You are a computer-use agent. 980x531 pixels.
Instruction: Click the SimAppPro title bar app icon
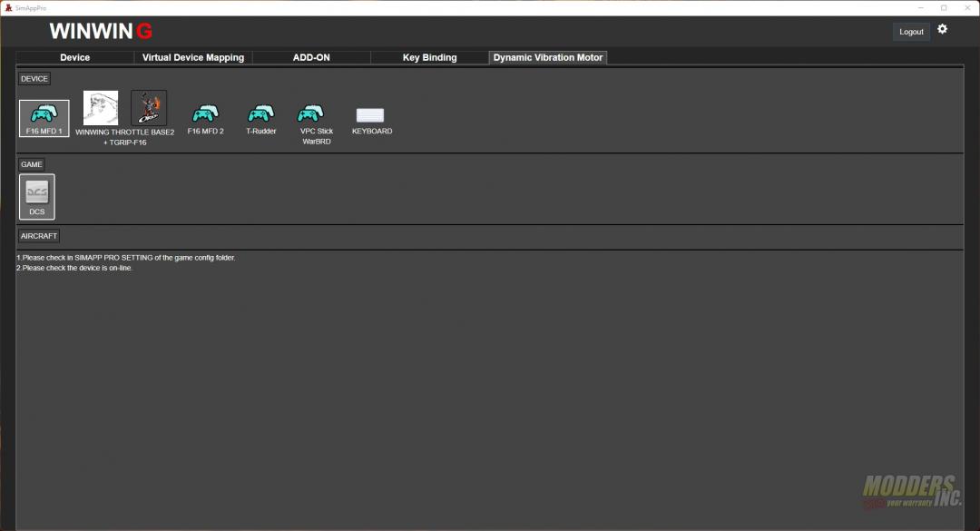[x=6, y=7]
